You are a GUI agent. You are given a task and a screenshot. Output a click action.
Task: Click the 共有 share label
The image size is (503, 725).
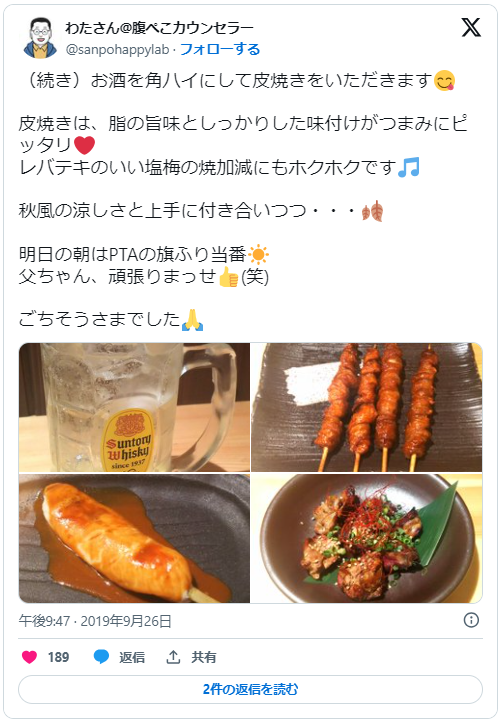[204, 657]
